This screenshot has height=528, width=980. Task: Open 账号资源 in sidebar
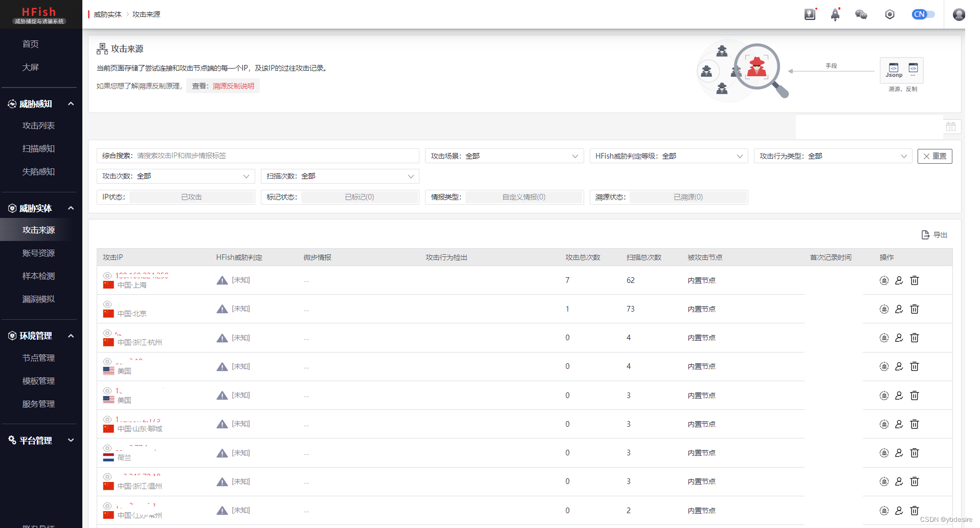click(38, 253)
